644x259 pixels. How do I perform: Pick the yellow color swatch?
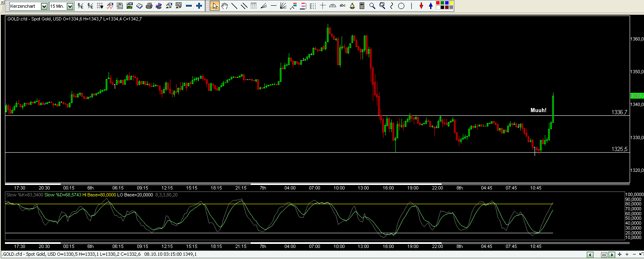point(451,3)
